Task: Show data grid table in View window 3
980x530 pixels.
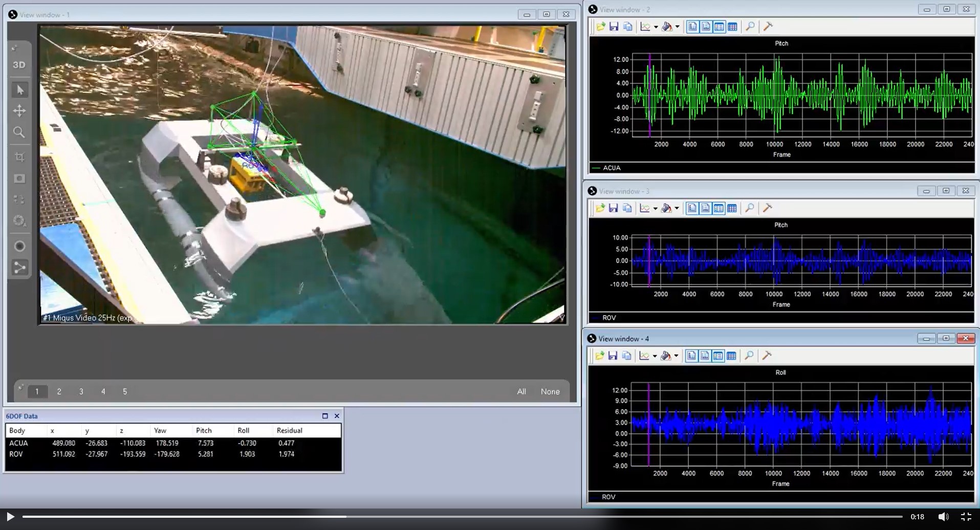Action: (732, 208)
